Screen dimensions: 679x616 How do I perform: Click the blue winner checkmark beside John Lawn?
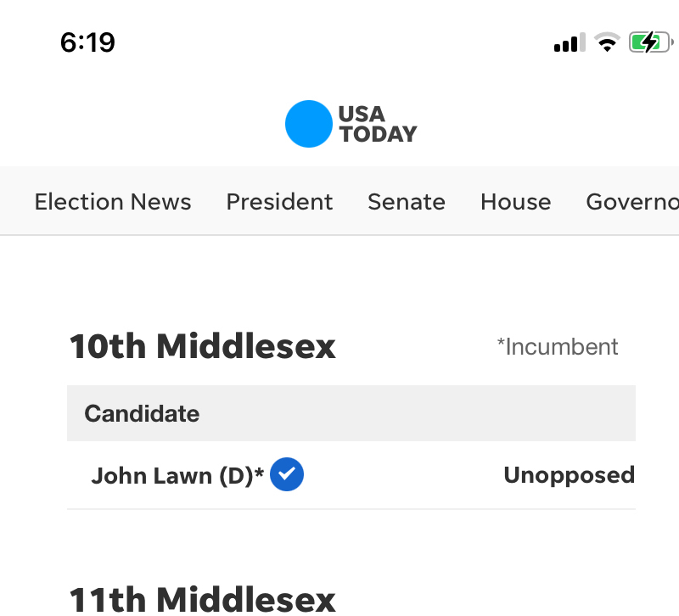tap(287, 474)
